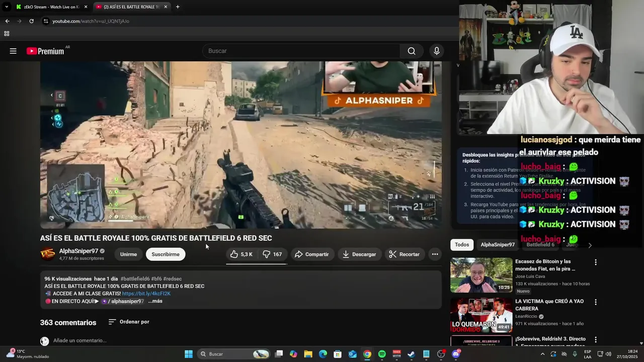This screenshot has width=644, height=362.
Task: Show hidden system tray icons chevron
Action: tap(542, 354)
